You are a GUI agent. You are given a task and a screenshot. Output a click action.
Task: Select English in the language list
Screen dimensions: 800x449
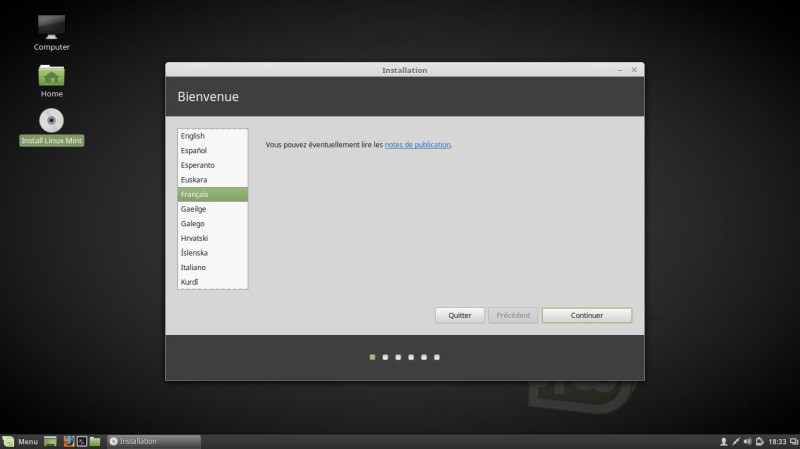(x=213, y=136)
